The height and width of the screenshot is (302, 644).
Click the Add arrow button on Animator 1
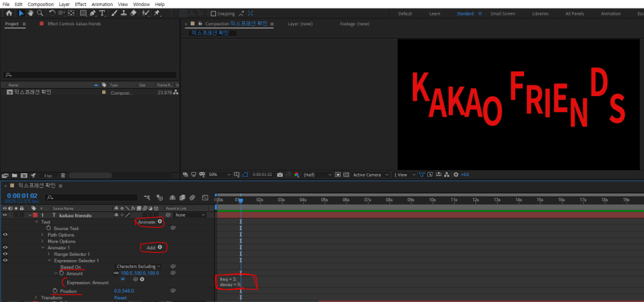(160, 247)
